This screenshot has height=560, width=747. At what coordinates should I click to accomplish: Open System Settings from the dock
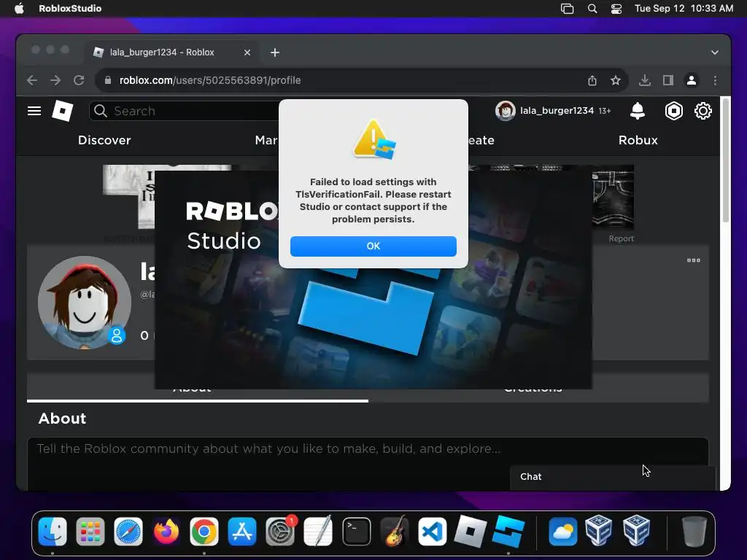280,532
